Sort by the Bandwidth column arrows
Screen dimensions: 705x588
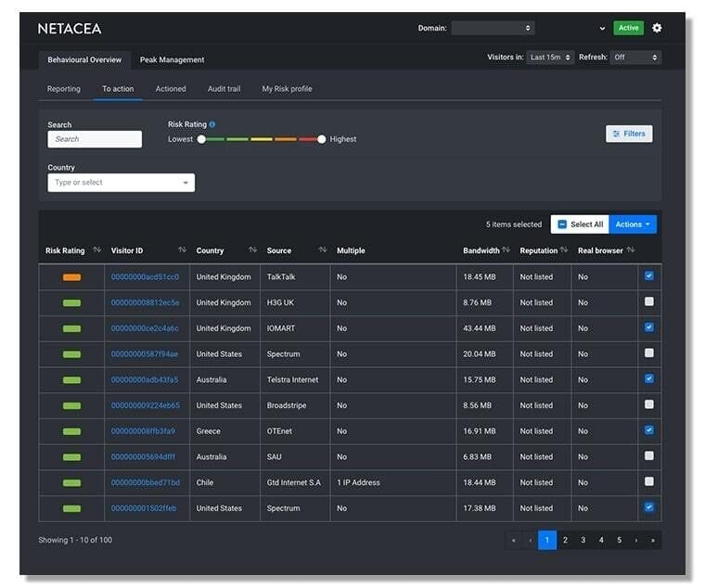[506, 249]
